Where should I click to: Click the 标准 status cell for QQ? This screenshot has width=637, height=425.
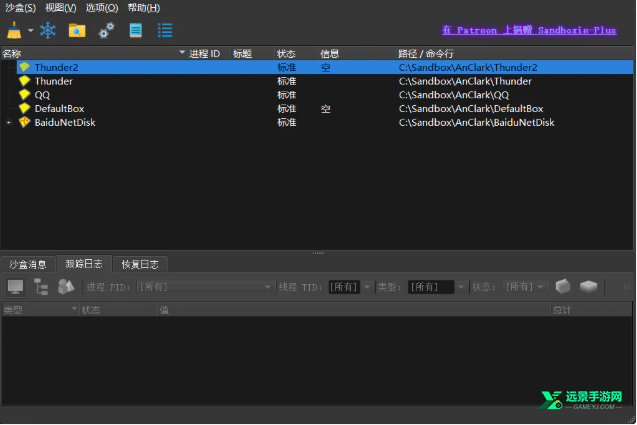[286, 95]
